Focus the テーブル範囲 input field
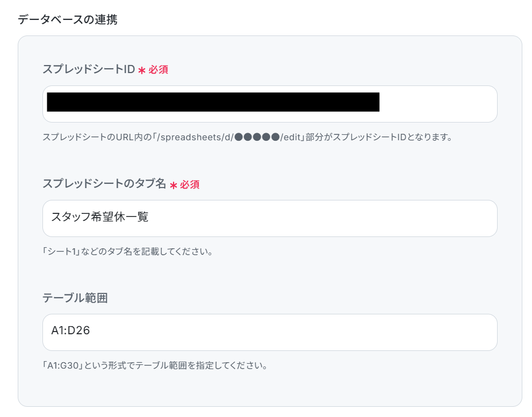Viewport: 532px width, 417px height. (x=270, y=332)
